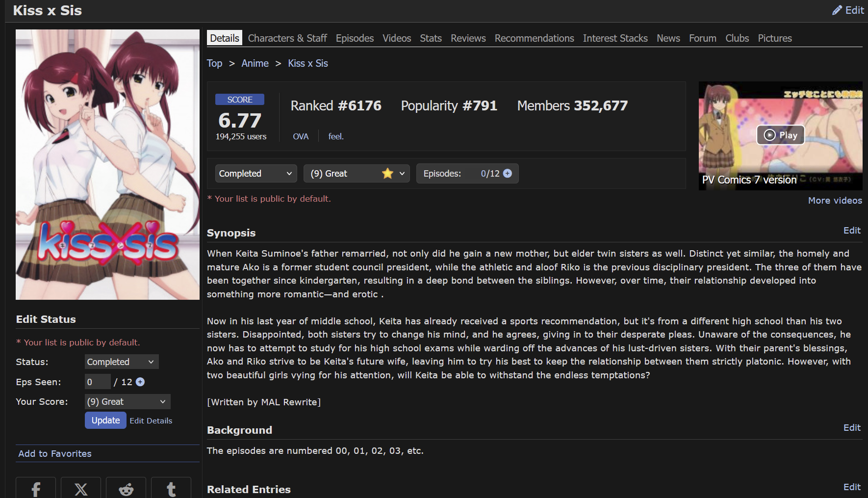Click the Kiss x Sis cover image
This screenshot has width=868, height=498.
[x=107, y=164]
